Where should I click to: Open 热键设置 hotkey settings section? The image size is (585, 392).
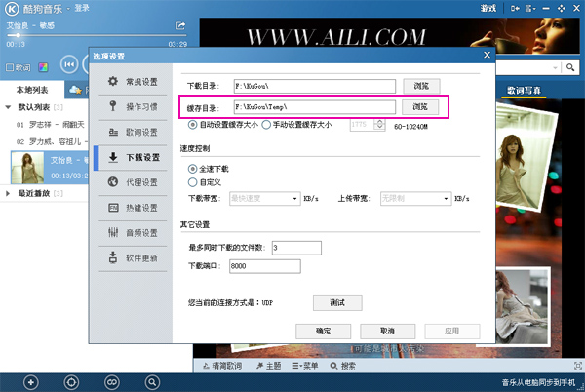(133, 208)
